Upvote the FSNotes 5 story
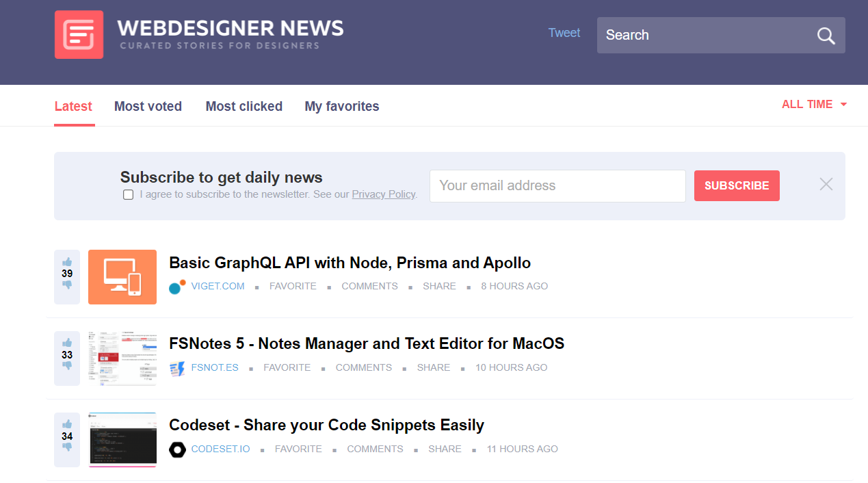The image size is (868, 483). pyautogui.click(x=67, y=343)
